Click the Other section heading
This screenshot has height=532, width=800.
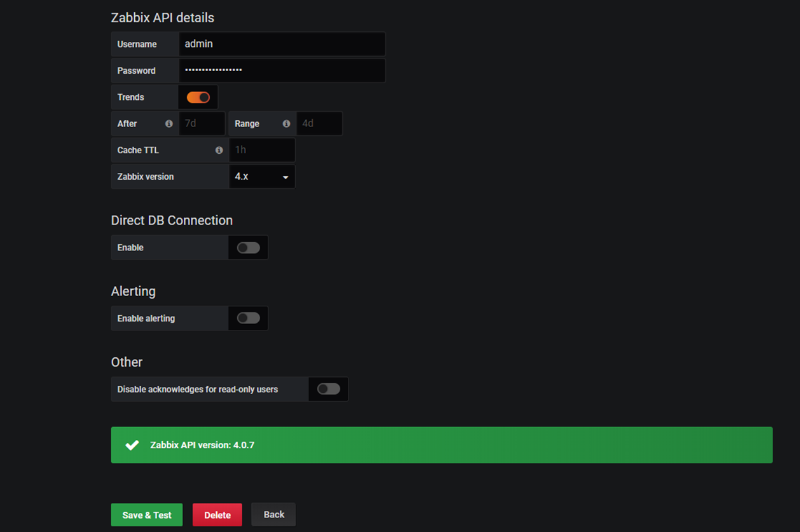[x=127, y=362]
